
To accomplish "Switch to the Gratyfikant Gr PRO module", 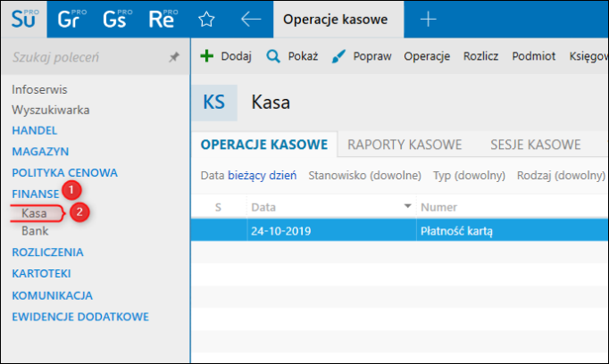I will (71, 19).
